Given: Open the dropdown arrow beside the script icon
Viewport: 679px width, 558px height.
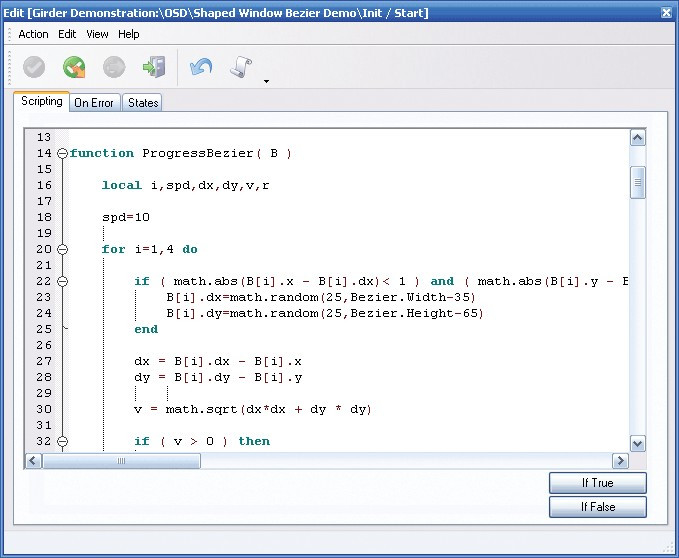Looking at the screenshot, I should (266, 81).
